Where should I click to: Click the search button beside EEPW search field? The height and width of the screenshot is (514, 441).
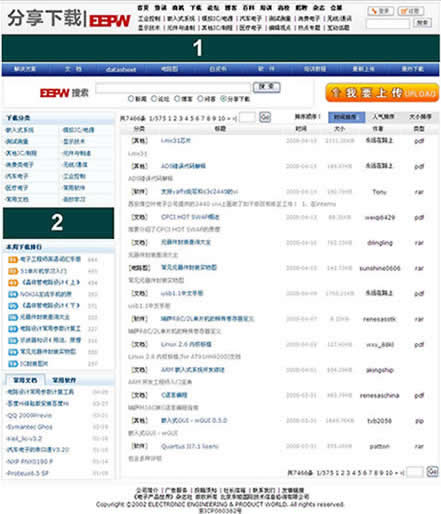[267, 87]
